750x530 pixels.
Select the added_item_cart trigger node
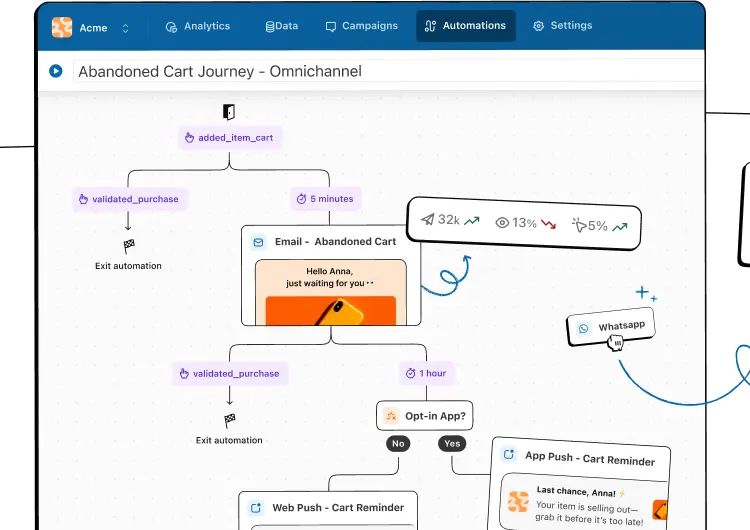pyautogui.click(x=229, y=138)
